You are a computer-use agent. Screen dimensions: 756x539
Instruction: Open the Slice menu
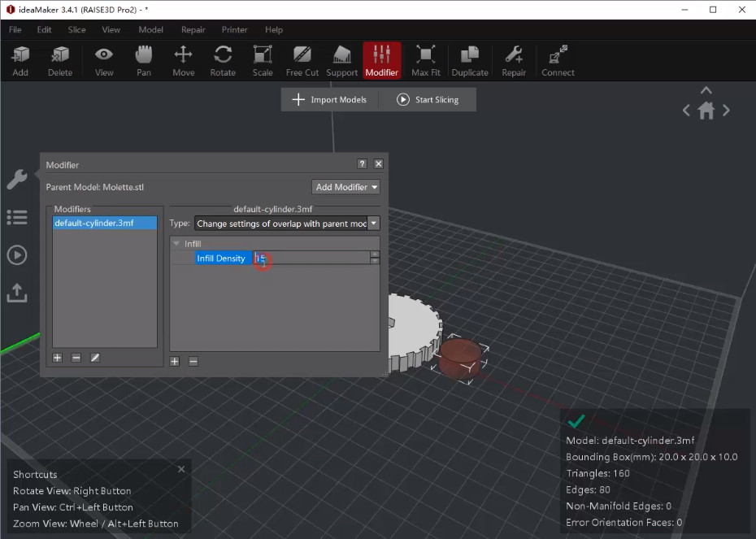pos(76,30)
